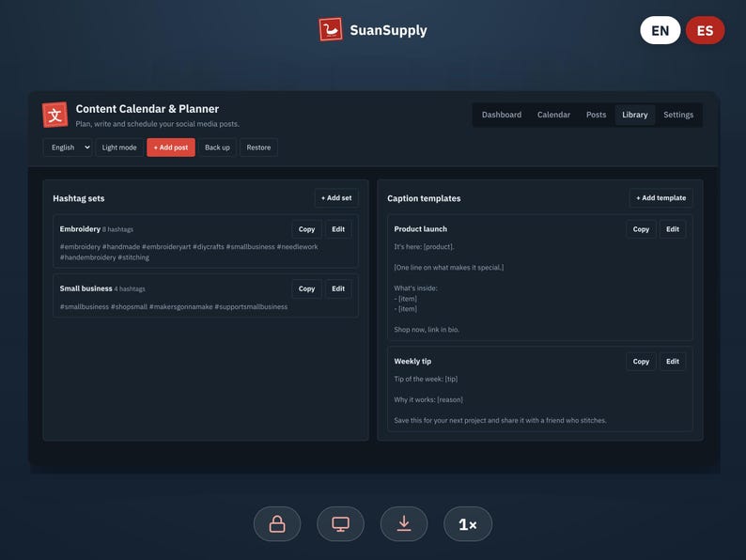The height and width of the screenshot is (560, 746).
Task: Copy the Weekly tip caption template
Action: click(641, 362)
